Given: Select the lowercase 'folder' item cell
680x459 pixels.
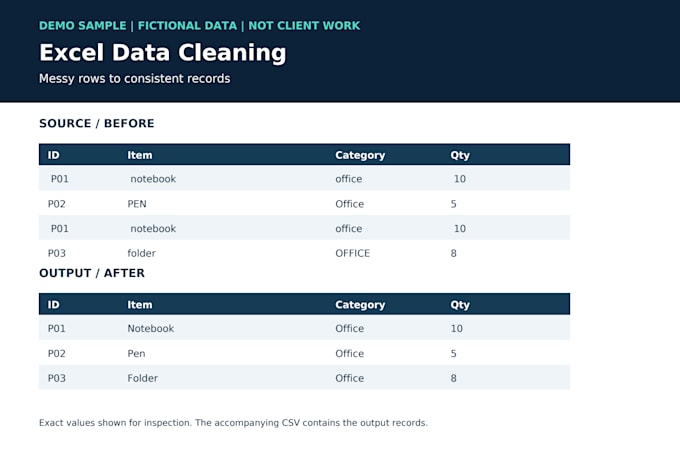Looking at the screenshot, I should 141,253.
